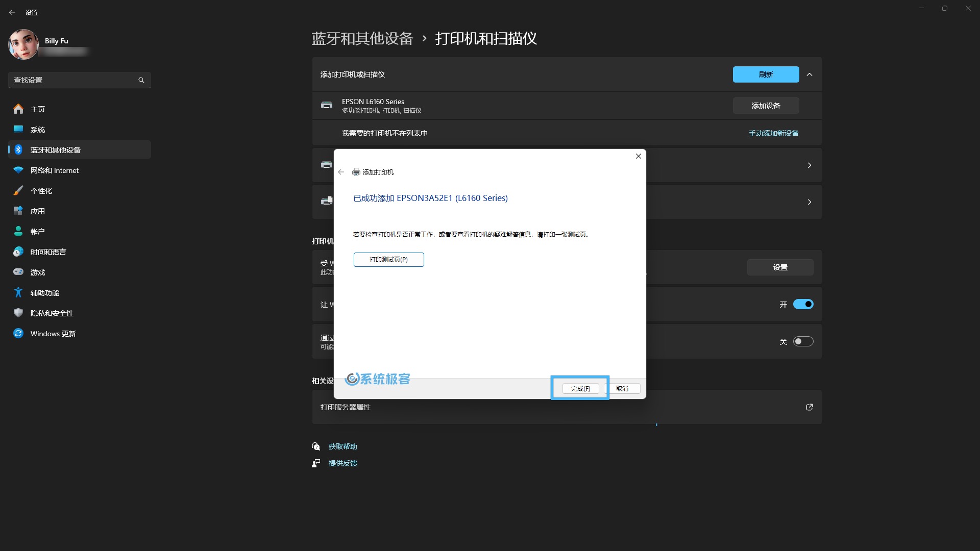Click the 提供反馈 link
The image size is (980, 551).
pyautogui.click(x=342, y=463)
